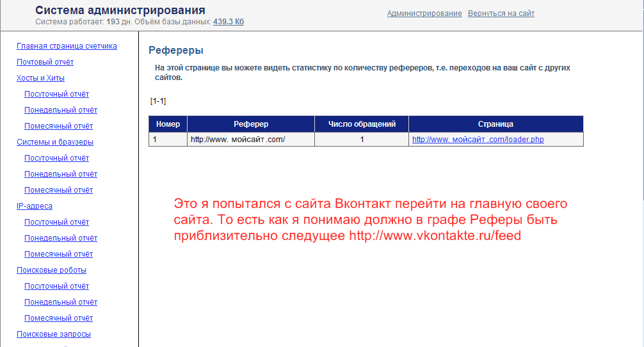Image resolution: width=644 pixels, height=347 pixels.
Task: Open Понедельный отчёт under Поисковые роботы
Action: coord(60,302)
